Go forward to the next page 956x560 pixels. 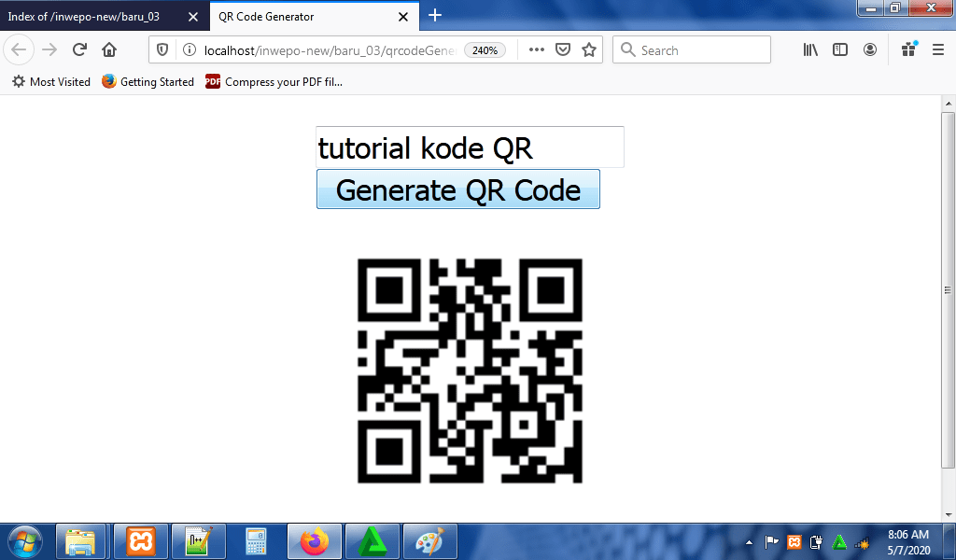(x=49, y=49)
